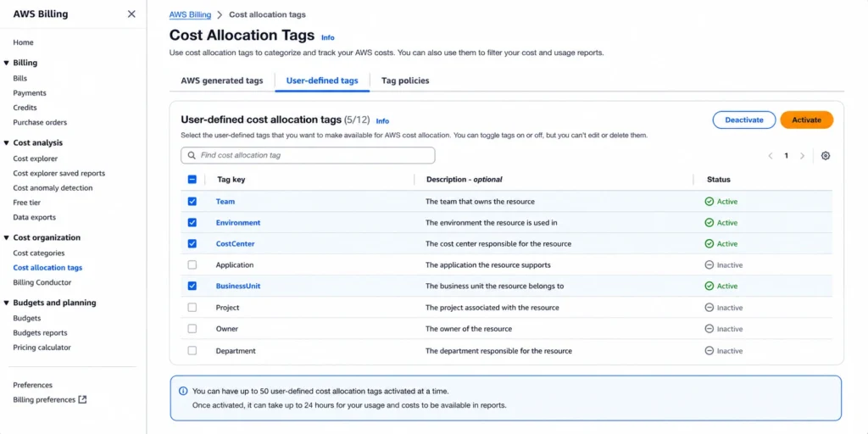868x434 pixels.
Task: Go to Payments page
Action: click(x=30, y=93)
